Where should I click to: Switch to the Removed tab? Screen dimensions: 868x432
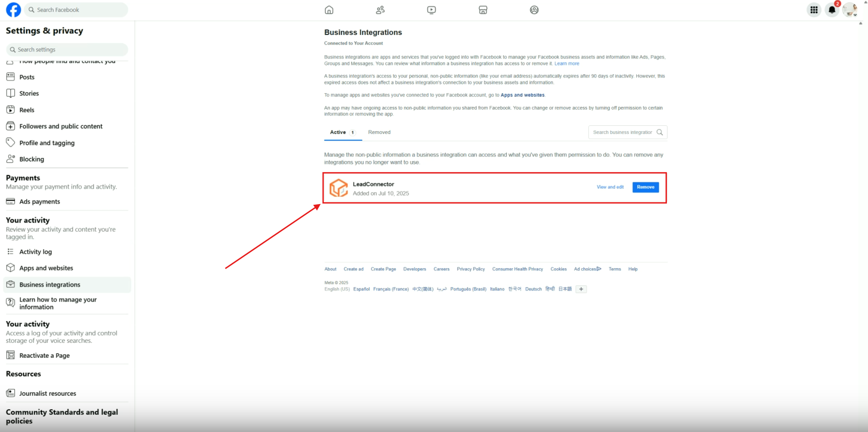pos(379,132)
